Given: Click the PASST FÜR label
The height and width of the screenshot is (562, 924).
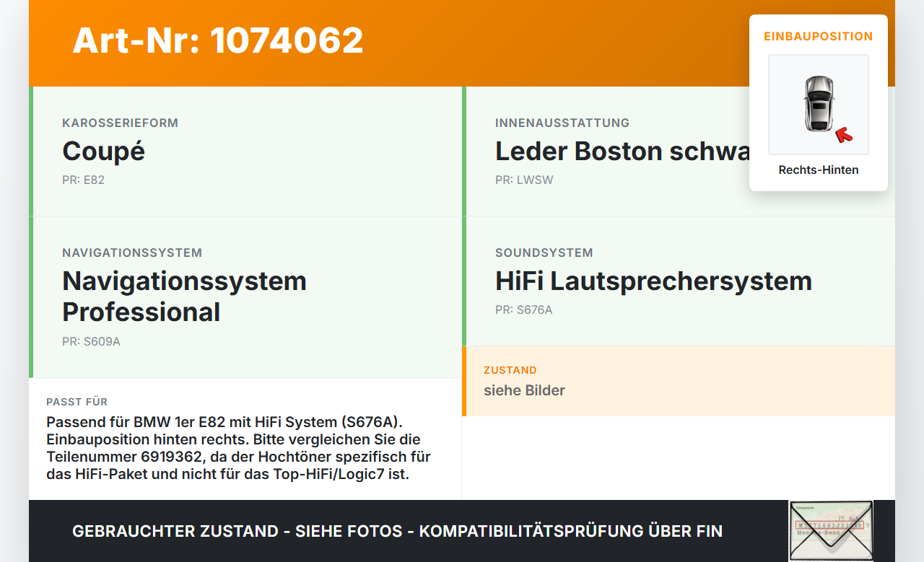Looking at the screenshot, I should (77, 402).
